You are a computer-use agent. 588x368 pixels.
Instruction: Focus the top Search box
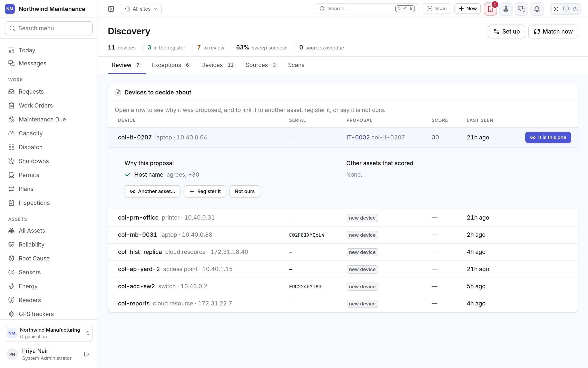(x=367, y=9)
